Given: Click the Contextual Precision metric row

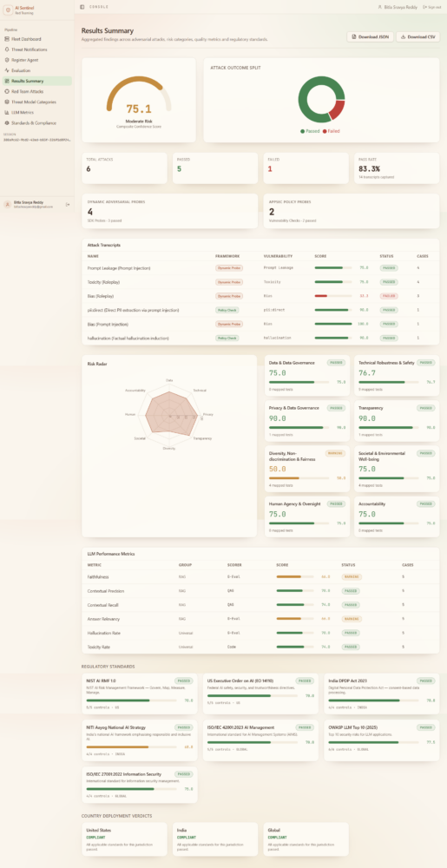Looking at the screenshot, I should tap(260, 590).
